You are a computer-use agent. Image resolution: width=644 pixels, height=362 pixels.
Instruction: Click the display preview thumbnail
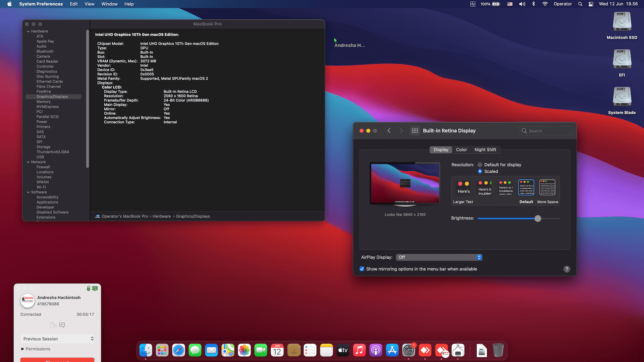tap(405, 184)
